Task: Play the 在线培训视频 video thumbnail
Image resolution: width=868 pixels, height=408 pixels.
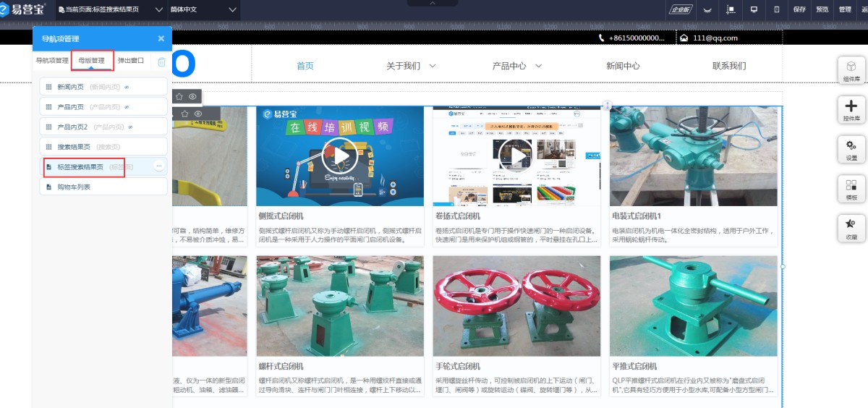Action: (340, 156)
